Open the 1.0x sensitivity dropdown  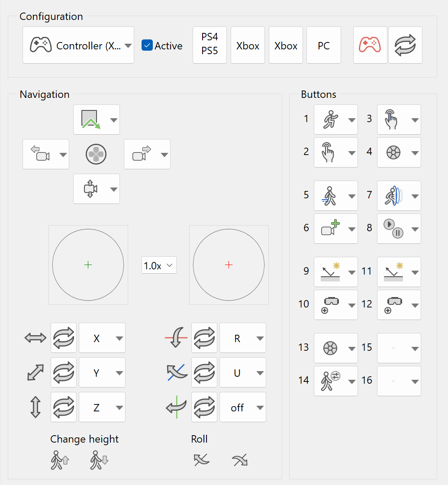(158, 265)
